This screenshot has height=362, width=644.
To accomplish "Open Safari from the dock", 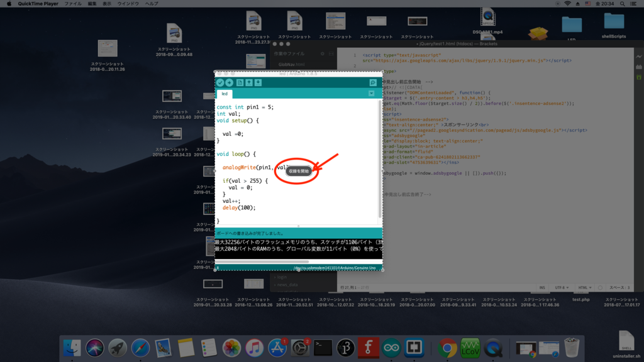I will point(140,348).
